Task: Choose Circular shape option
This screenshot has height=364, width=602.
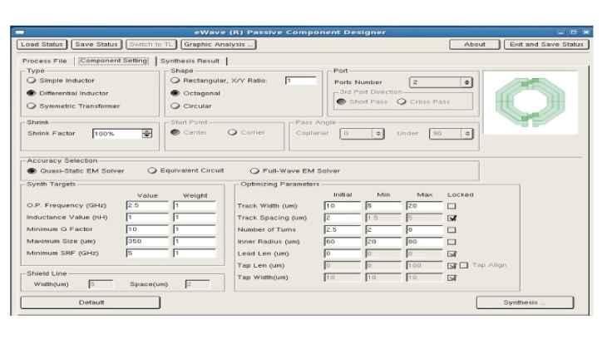Action: (x=175, y=106)
